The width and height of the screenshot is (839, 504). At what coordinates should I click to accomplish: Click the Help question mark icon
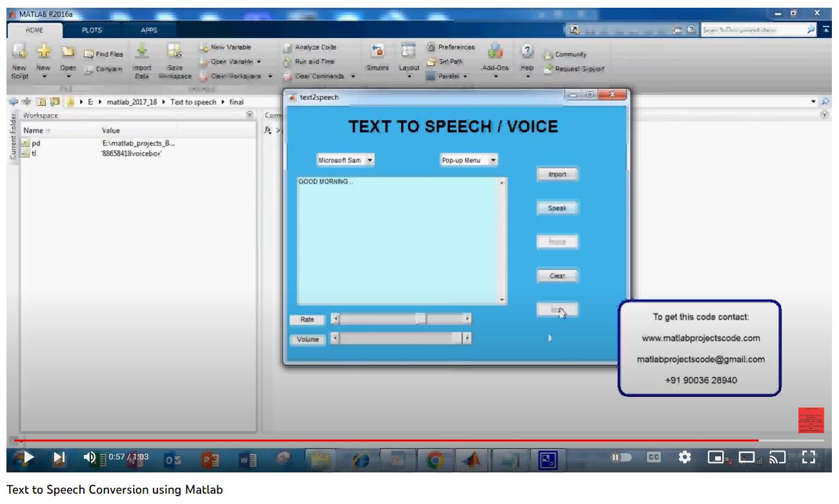point(527,52)
